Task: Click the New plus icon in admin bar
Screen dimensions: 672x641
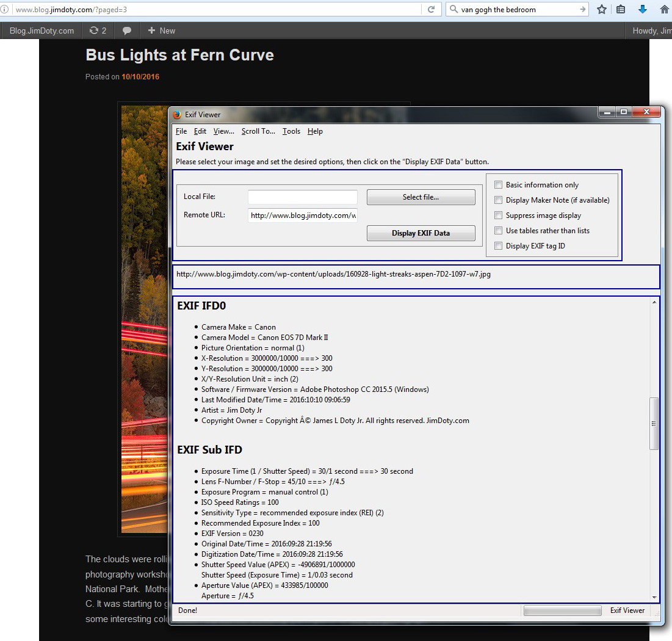Action: point(151,31)
